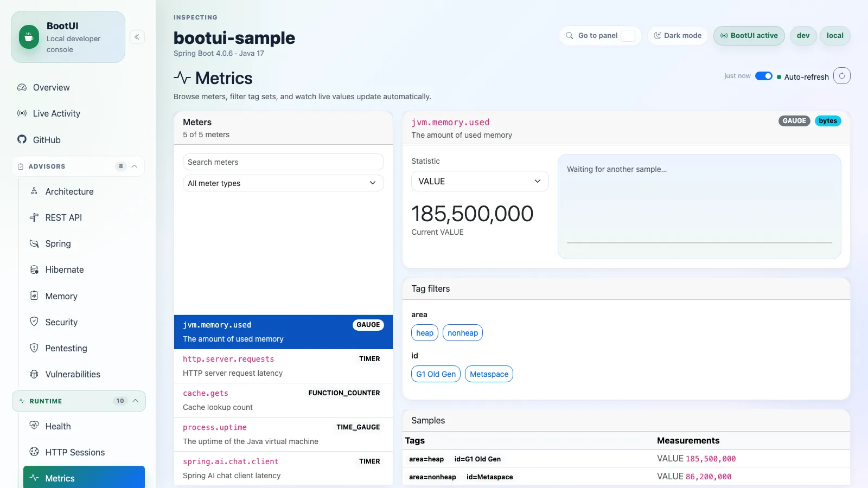Click the Security shield icon
This screenshot has height=488, width=868.
(34, 322)
